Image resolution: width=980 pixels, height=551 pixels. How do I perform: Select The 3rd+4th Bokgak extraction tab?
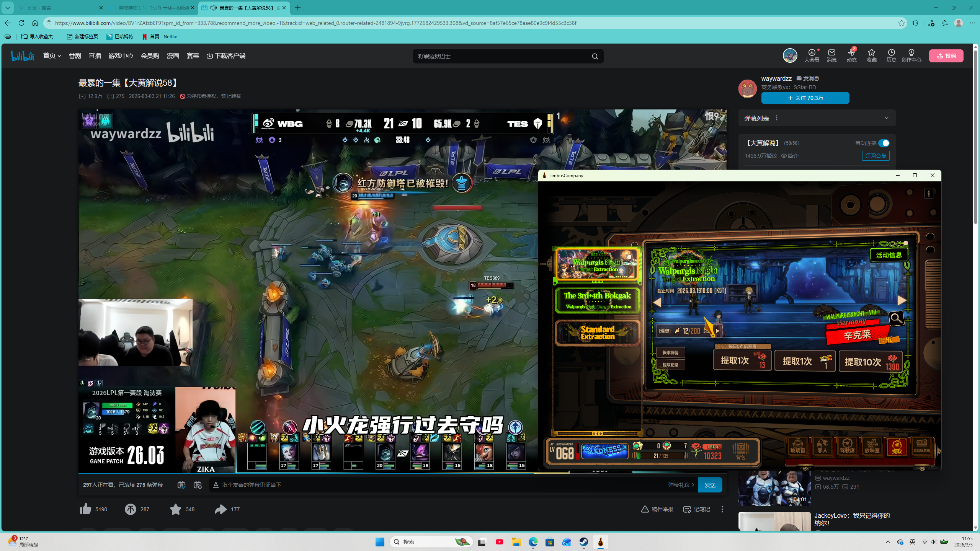pyautogui.click(x=597, y=300)
